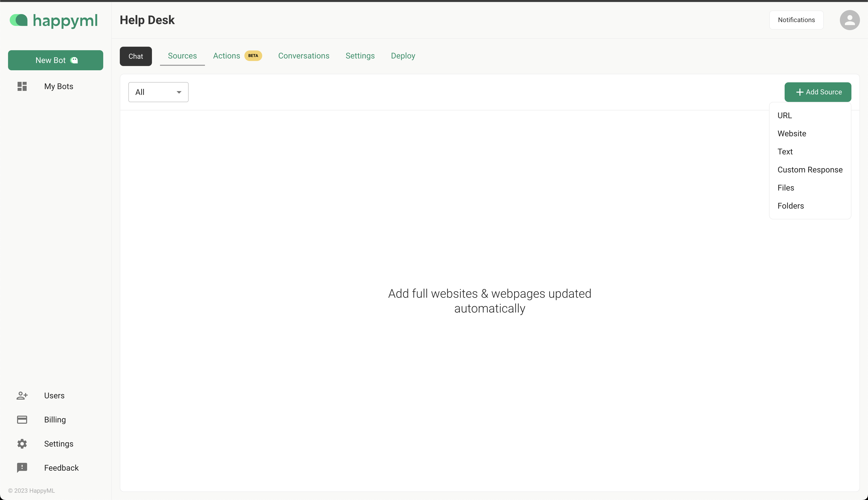Click the Settings gear icon in sidebar
This screenshot has height=500, width=868.
[22, 444]
